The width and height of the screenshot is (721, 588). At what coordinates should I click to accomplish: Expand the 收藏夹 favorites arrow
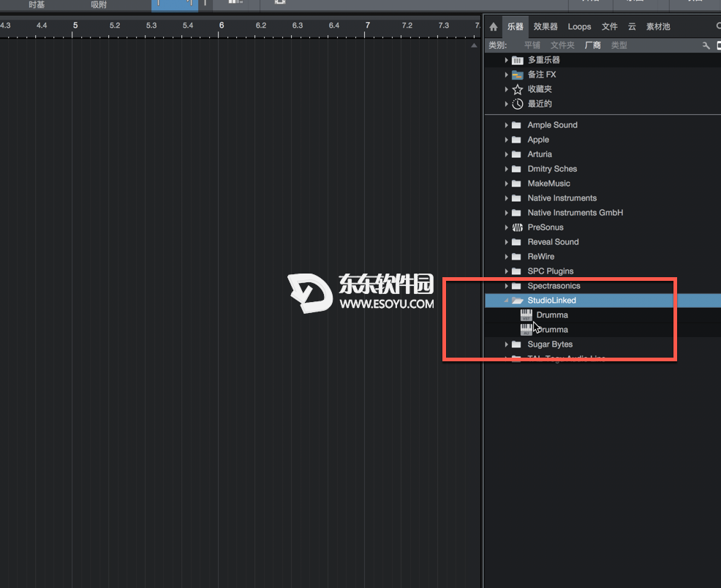pyautogui.click(x=506, y=89)
